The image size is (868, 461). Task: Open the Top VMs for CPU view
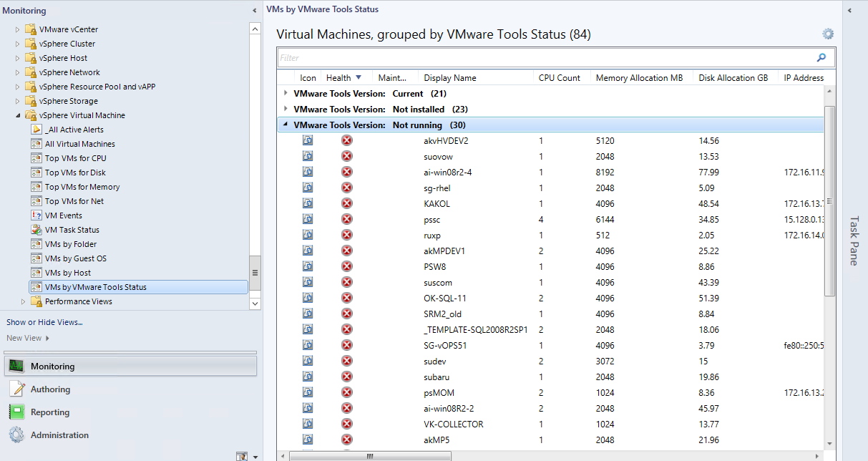[76, 158]
